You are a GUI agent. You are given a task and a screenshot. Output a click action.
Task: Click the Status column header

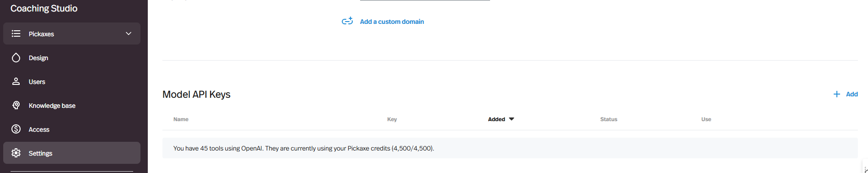[609, 119]
